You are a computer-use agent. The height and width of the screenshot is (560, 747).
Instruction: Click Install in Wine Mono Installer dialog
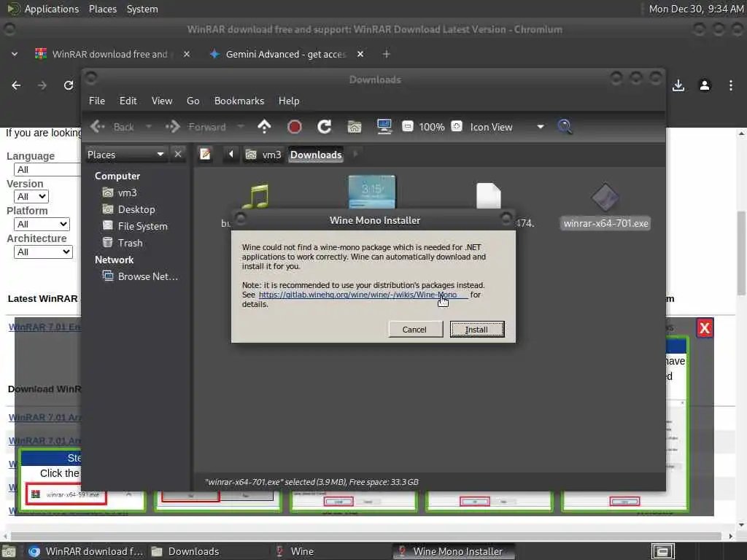pyautogui.click(x=477, y=330)
